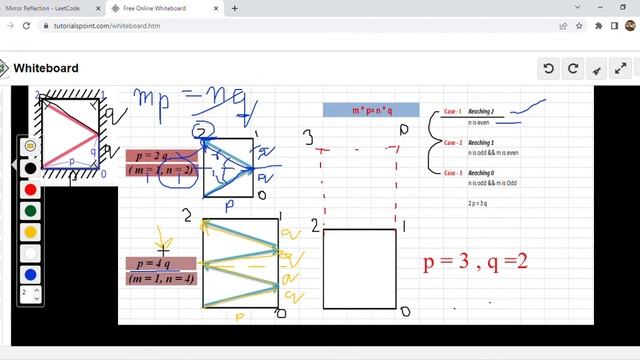Select the eraser tool above the color palette
Screen dimensions: 640x360
click(30, 146)
